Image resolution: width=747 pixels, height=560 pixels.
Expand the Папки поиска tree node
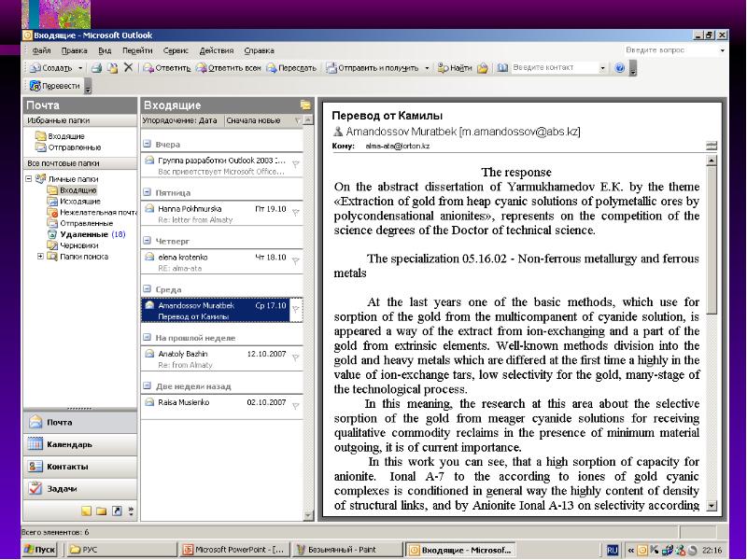click(x=40, y=256)
